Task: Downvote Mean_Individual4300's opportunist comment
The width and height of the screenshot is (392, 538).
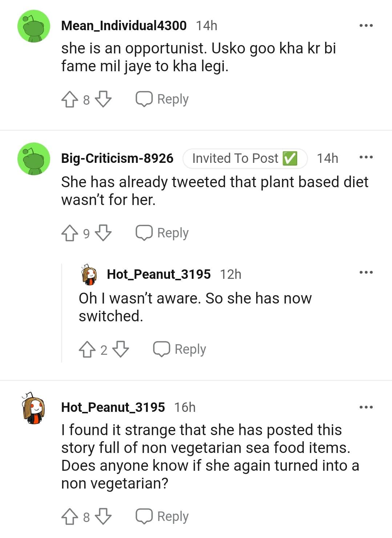Action: (x=103, y=99)
